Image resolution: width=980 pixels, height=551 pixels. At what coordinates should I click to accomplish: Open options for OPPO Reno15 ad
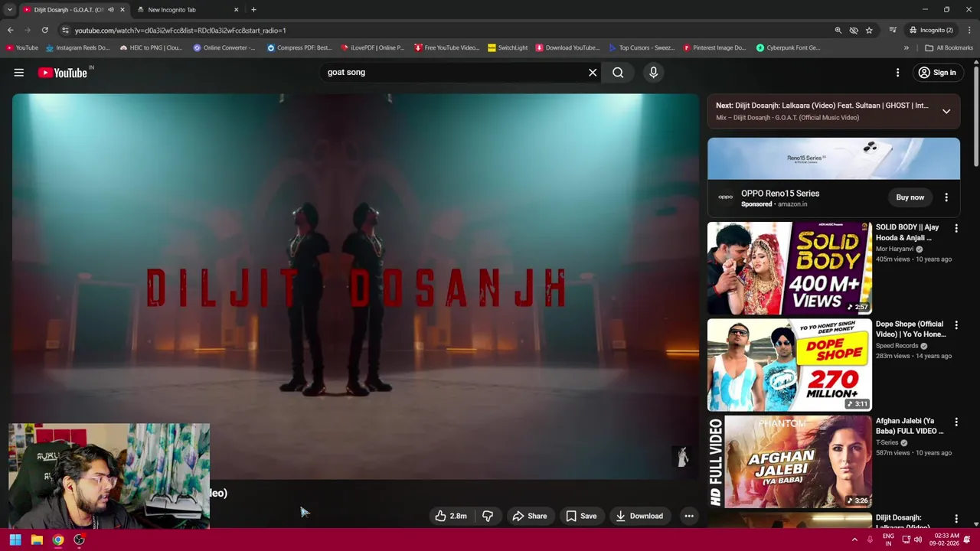(x=946, y=197)
